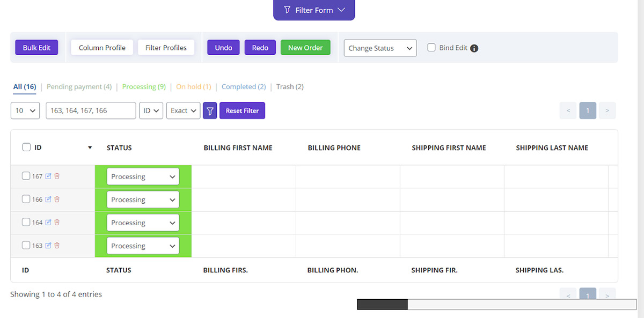Open status dropdown for order 167

click(x=143, y=176)
